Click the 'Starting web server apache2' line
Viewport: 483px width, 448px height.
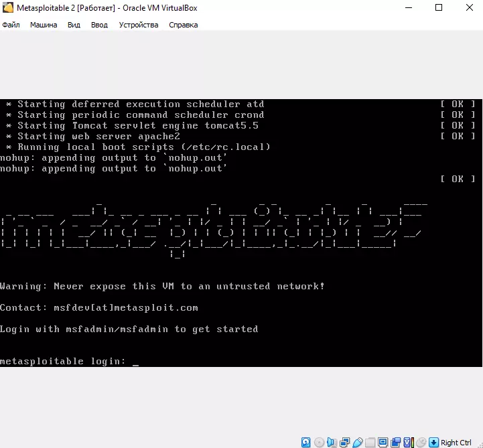coord(93,136)
